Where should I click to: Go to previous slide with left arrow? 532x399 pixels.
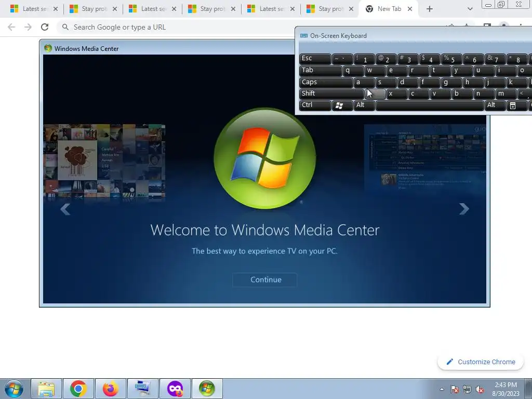65,209
